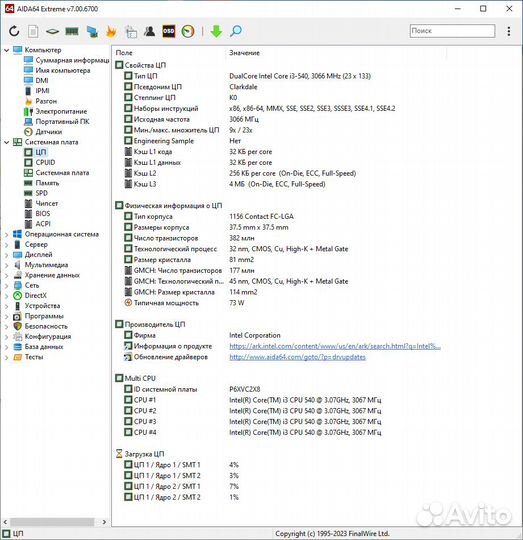Open Разгон overclock tree item
The image size is (523, 540).
click(x=40, y=101)
